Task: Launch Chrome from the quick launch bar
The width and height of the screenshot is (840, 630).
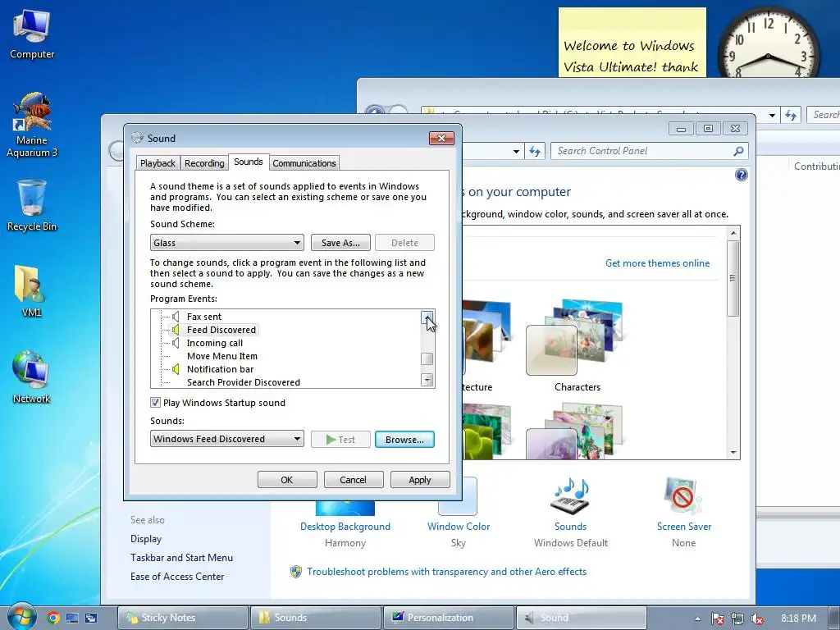Action: [52, 618]
